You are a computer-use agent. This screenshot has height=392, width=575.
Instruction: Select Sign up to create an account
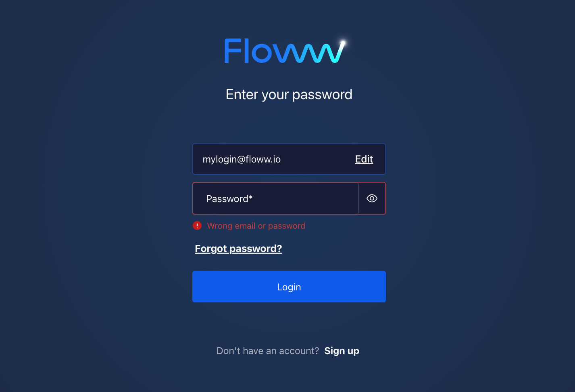pos(342,350)
